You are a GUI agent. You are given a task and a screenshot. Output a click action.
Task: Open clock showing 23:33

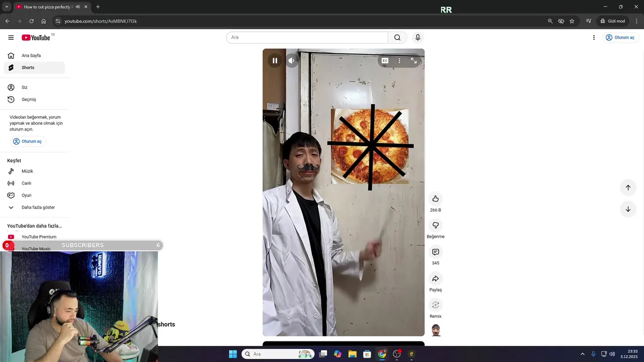coord(630,354)
